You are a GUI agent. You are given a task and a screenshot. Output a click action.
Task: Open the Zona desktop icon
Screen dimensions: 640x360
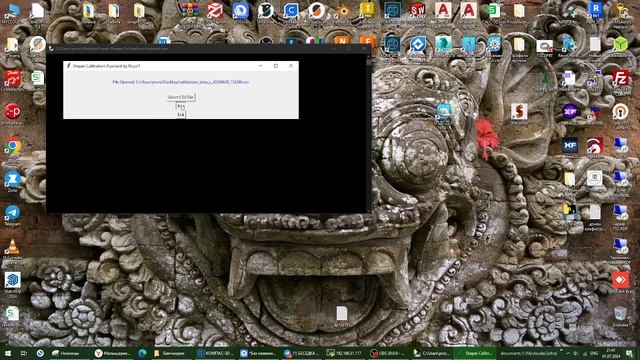[x=13, y=180]
